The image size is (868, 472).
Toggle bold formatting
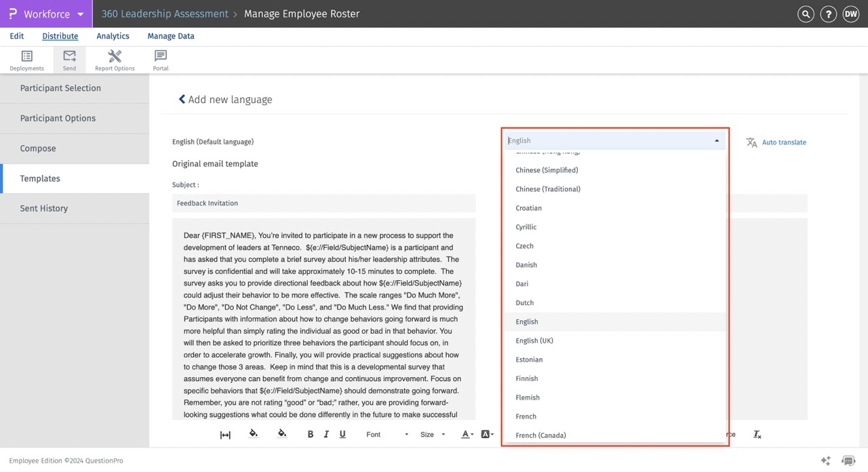[x=311, y=435]
